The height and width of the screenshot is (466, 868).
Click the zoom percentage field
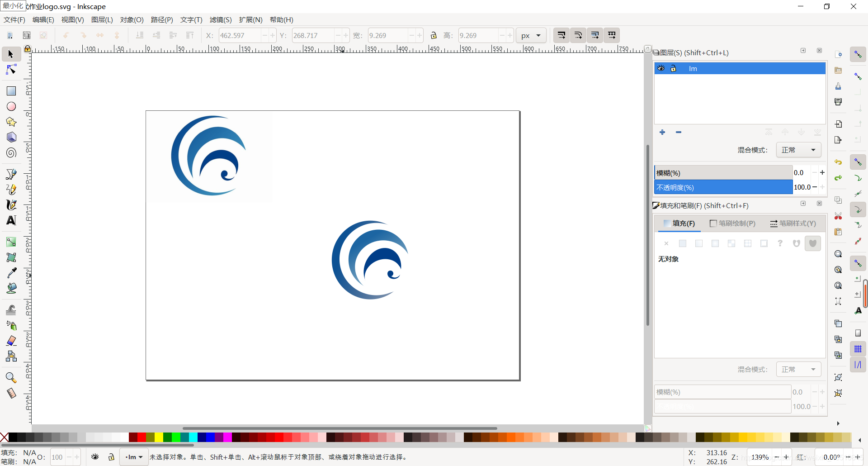760,457
